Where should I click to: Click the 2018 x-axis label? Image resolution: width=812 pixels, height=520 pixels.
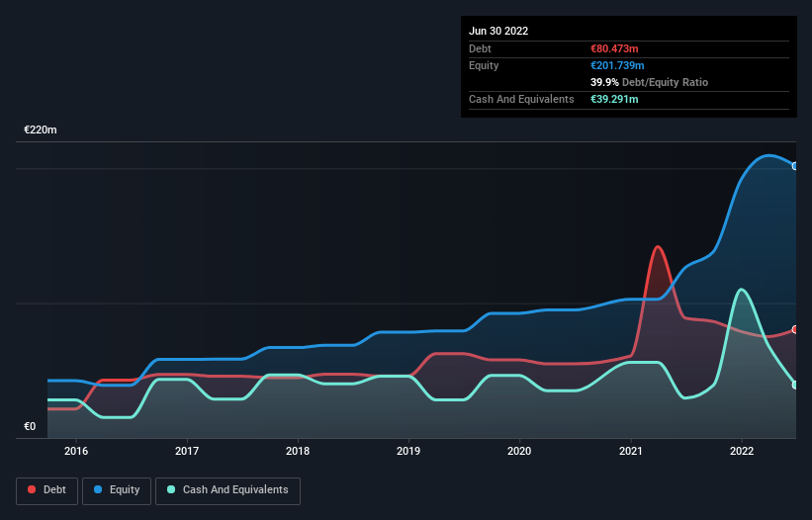tap(298, 451)
